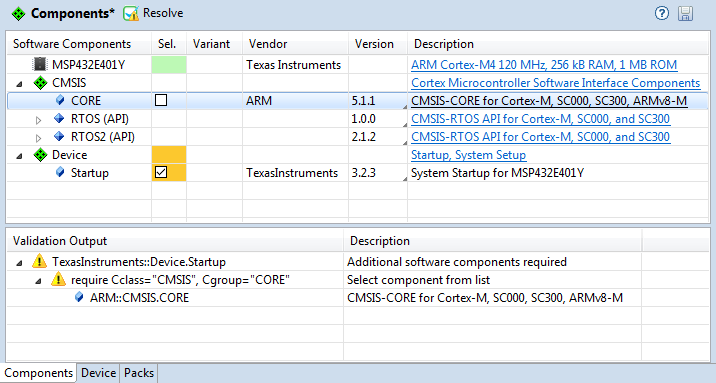Click warning icon beside TexasInstruments::Device.Startup
The width and height of the screenshot is (716, 383).
click(40, 262)
